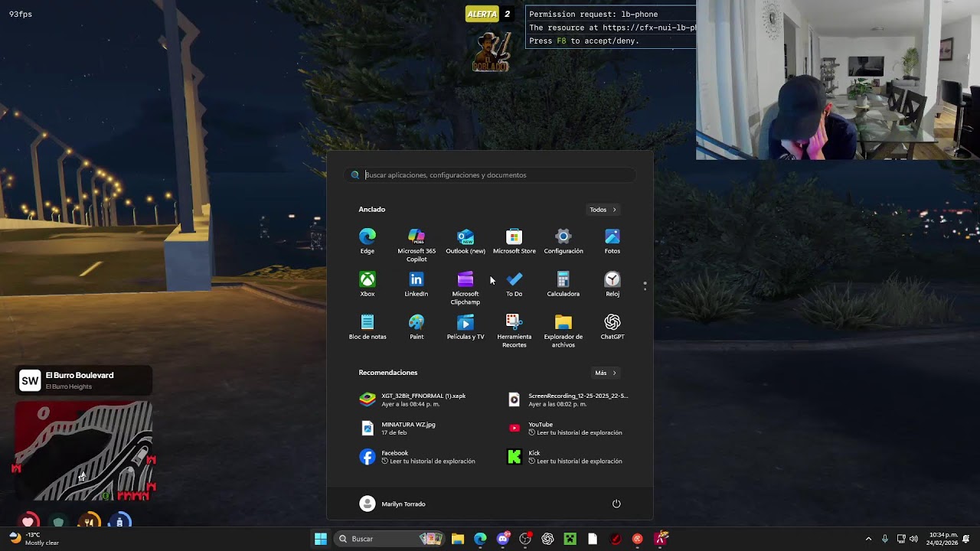
Task: Open the taskbar volume icon
Action: click(913, 539)
